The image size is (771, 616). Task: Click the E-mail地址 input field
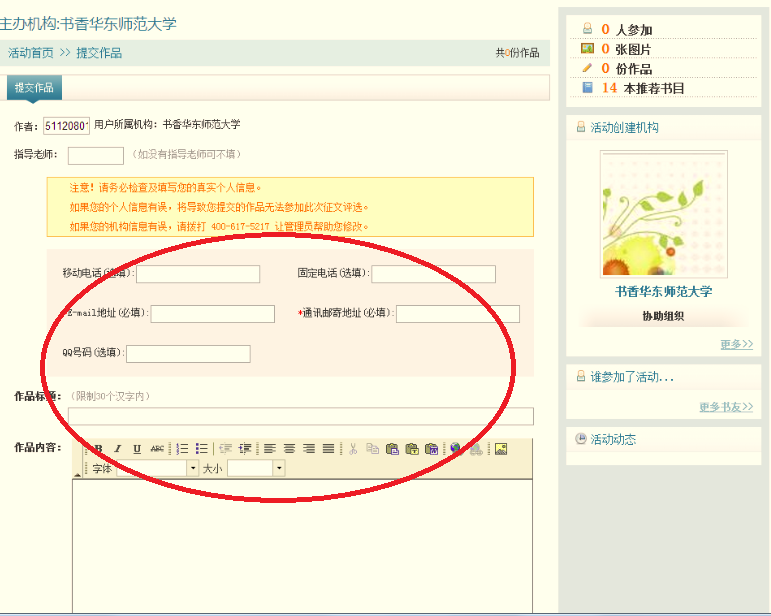(x=212, y=314)
